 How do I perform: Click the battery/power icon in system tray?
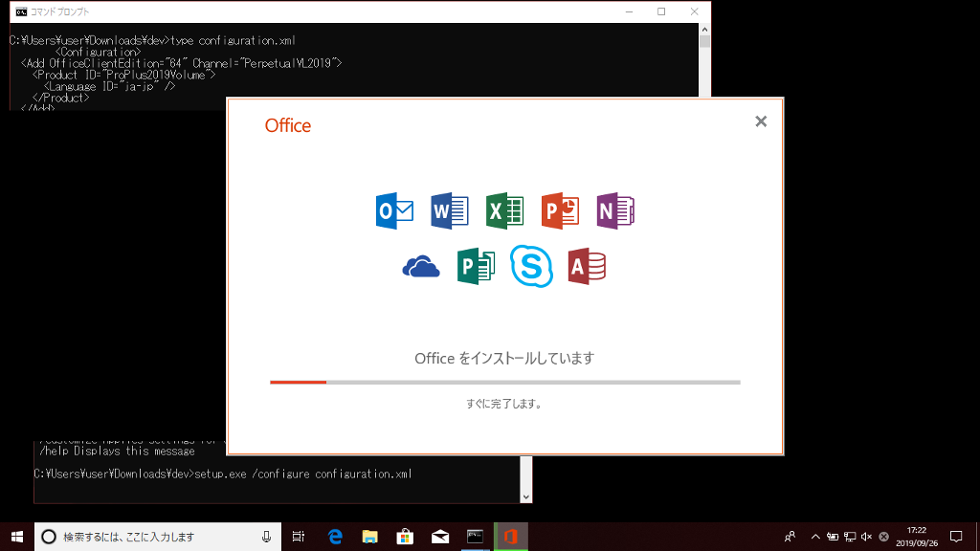point(833,537)
